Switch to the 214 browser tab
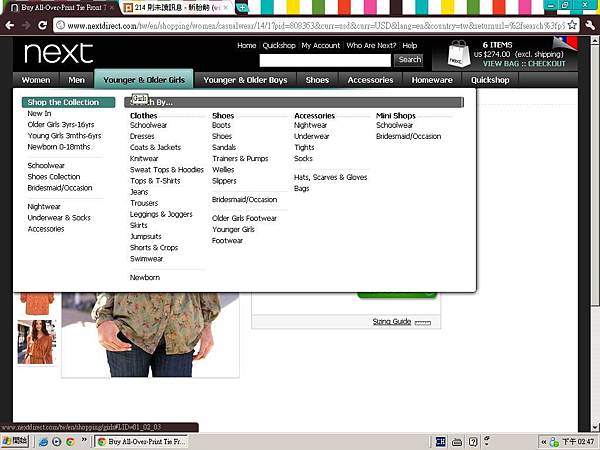The height and width of the screenshot is (450, 600). click(x=178, y=8)
